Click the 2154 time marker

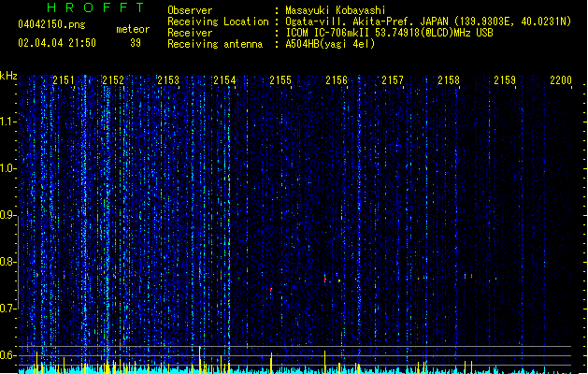(x=224, y=79)
